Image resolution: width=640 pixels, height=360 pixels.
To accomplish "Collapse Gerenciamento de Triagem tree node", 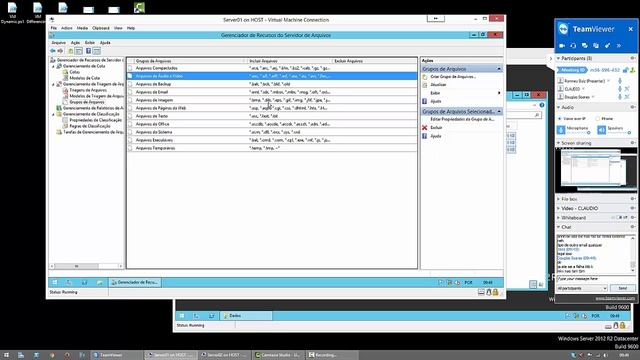I will pos(53,84).
